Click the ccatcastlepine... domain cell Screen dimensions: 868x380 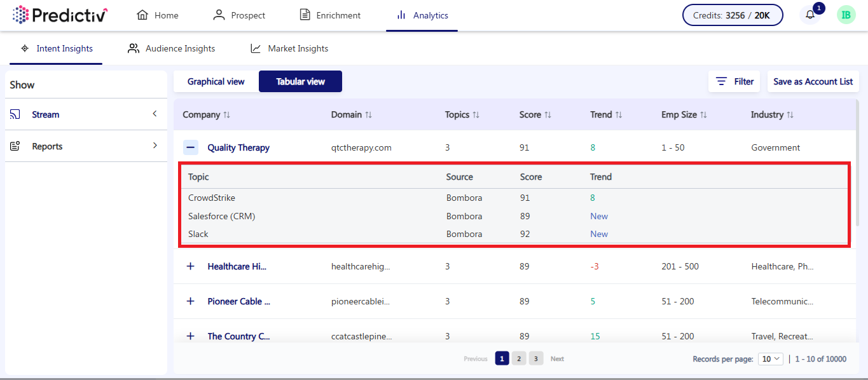362,336
